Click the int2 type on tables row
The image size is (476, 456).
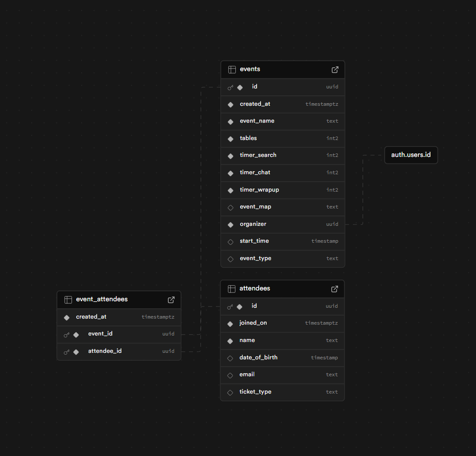point(332,138)
